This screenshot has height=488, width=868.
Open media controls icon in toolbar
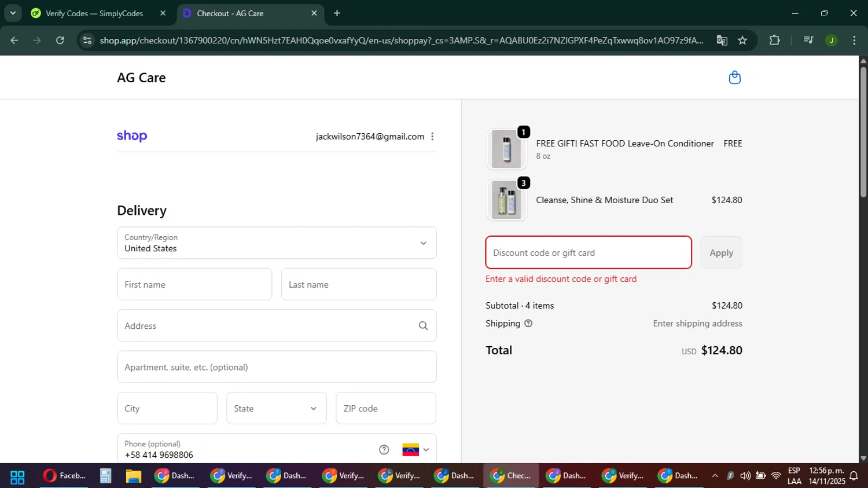pyautogui.click(x=808, y=40)
